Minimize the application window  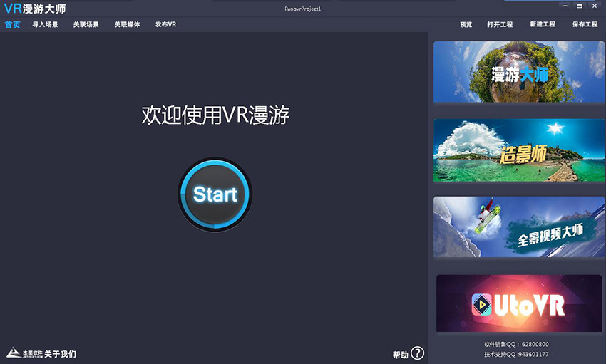(x=565, y=6)
